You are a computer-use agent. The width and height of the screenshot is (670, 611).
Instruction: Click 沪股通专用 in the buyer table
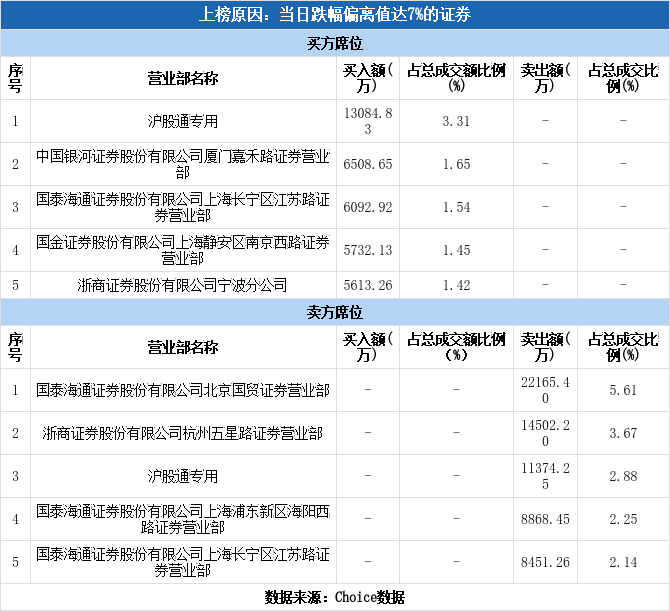click(183, 121)
